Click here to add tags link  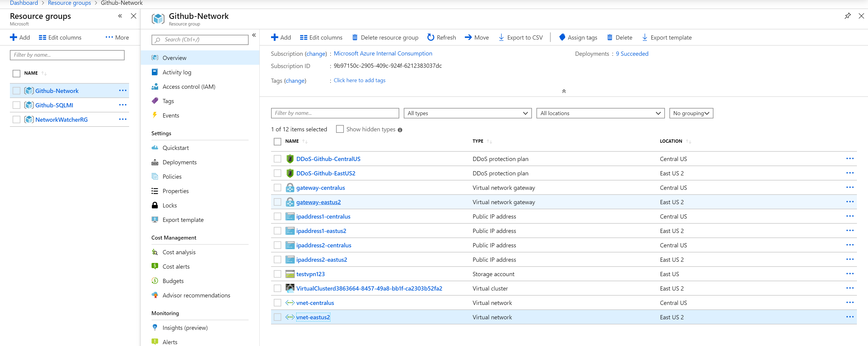click(x=359, y=80)
